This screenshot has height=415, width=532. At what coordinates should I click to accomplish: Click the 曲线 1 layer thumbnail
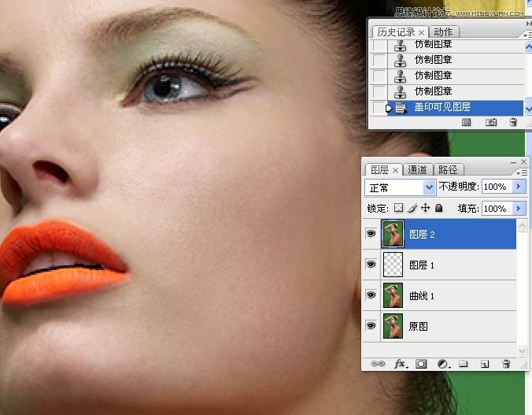coord(393,295)
